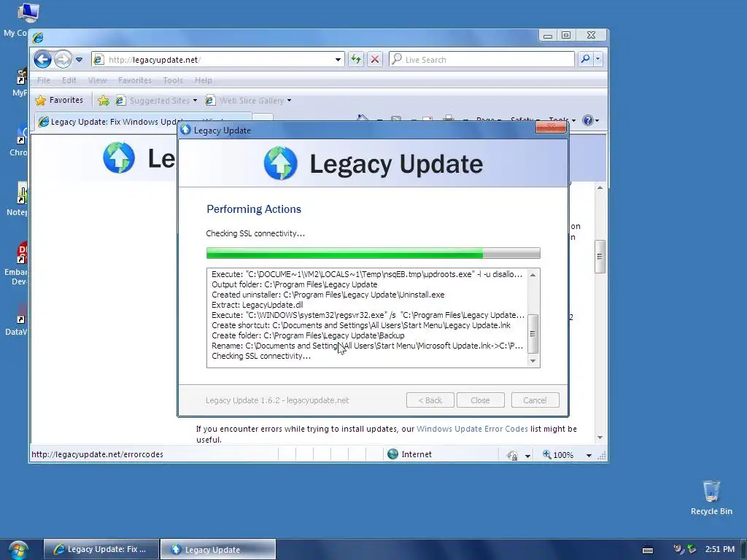Click the install log scrollbar thumb
747x560 pixels.
pos(533,334)
